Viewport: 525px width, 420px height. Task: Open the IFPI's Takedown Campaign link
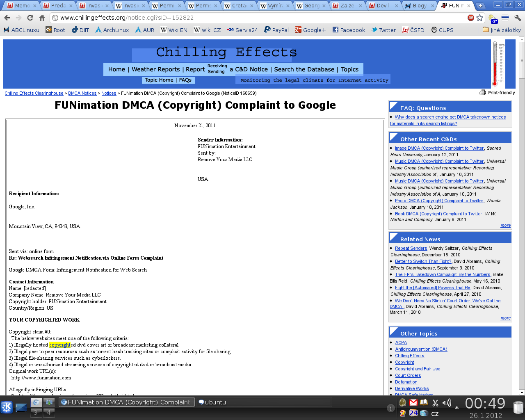(443, 274)
